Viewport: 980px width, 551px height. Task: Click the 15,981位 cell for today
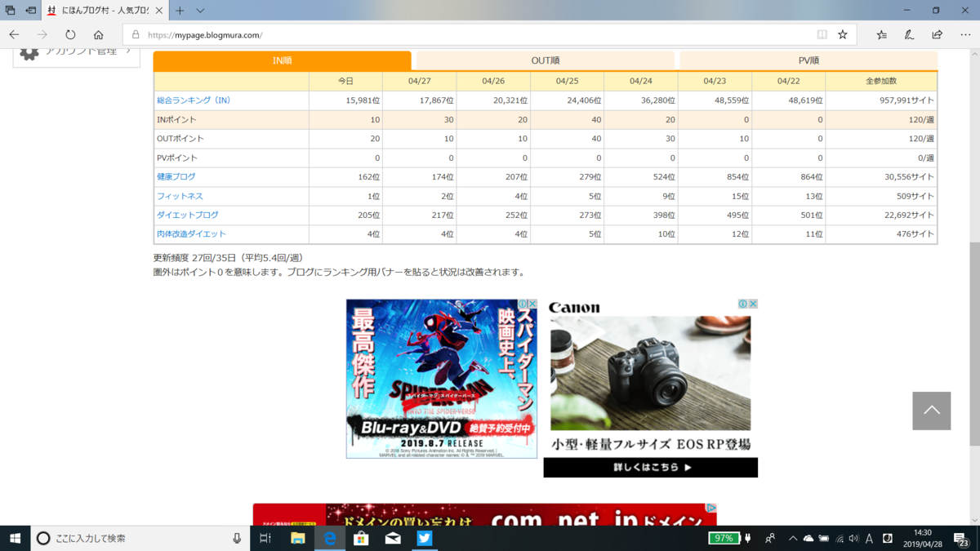[345, 100]
